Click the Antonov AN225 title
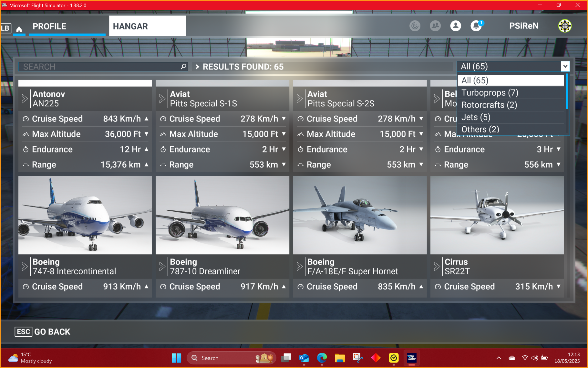 pyautogui.click(x=49, y=99)
